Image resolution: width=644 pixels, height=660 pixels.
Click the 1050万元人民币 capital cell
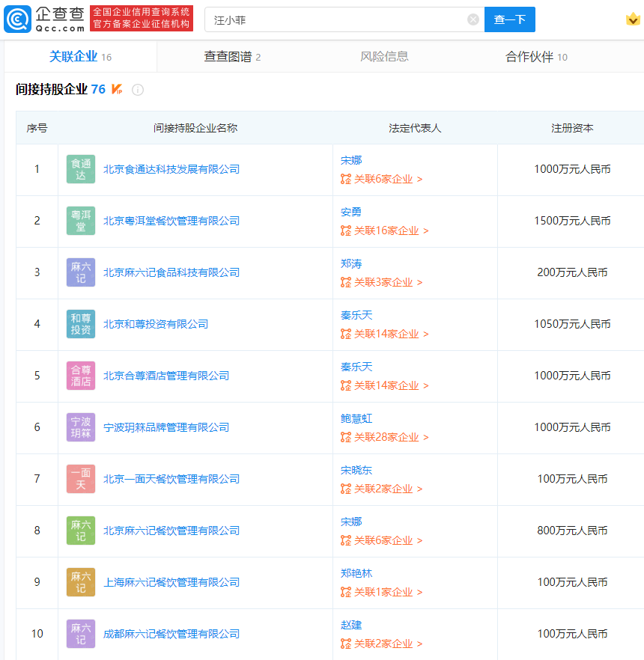[572, 324]
